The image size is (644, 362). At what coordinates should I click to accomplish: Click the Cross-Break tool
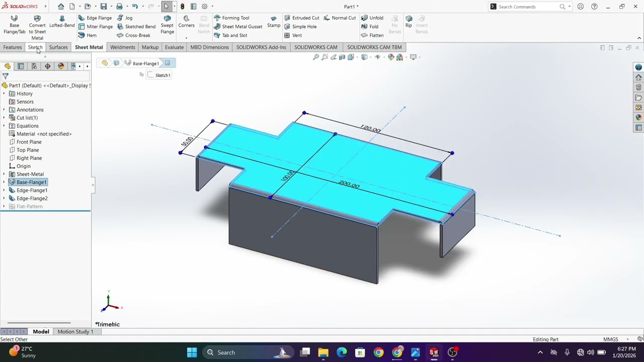(134, 35)
